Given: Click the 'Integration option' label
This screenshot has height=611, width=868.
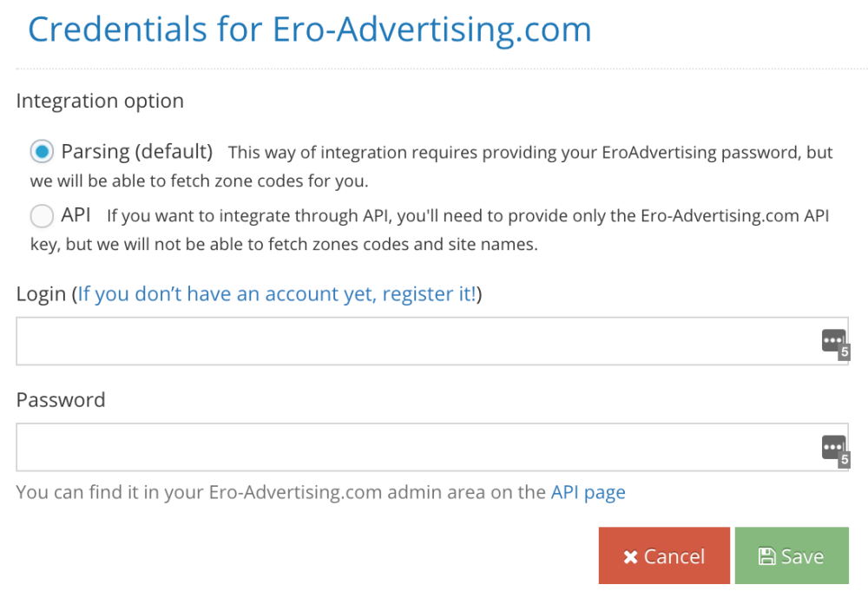Looking at the screenshot, I should [x=100, y=102].
